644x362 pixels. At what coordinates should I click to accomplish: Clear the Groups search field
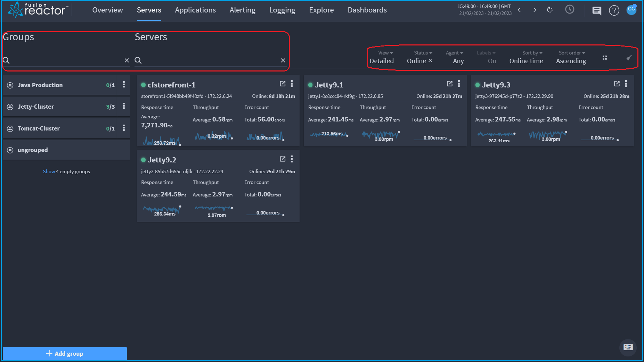point(127,60)
